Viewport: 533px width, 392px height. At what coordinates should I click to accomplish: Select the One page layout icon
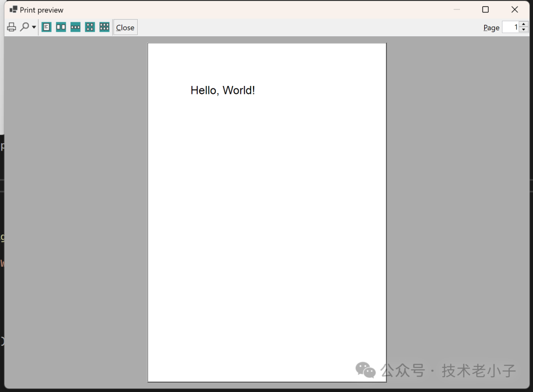coord(46,27)
